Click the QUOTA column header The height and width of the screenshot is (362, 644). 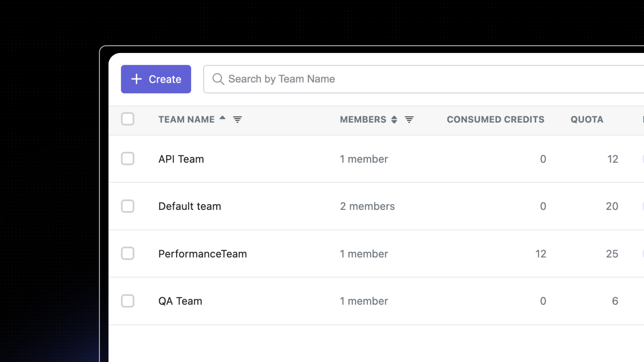click(x=587, y=120)
